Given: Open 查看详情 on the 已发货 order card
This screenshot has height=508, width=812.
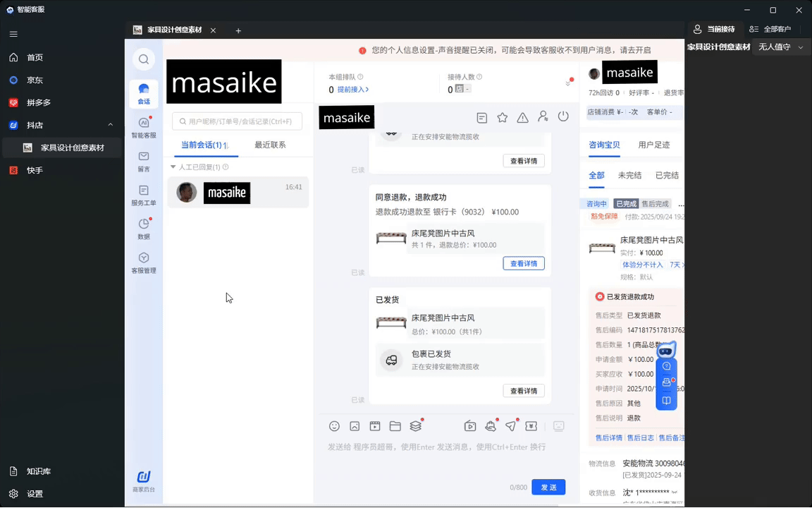Looking at the screenshot, I should tap(524, 390).
